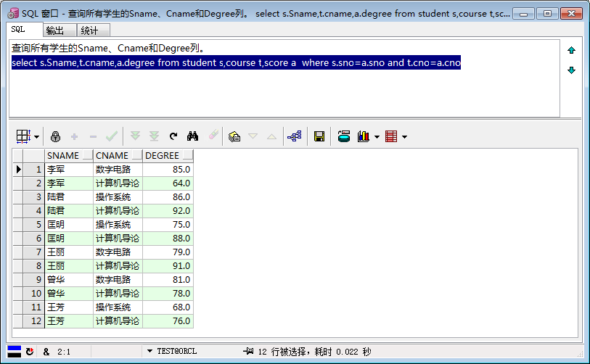The width and height of the screenshot is (590, 364).
Task: Click the 68.0 degree cell
Action: (168, 307)
